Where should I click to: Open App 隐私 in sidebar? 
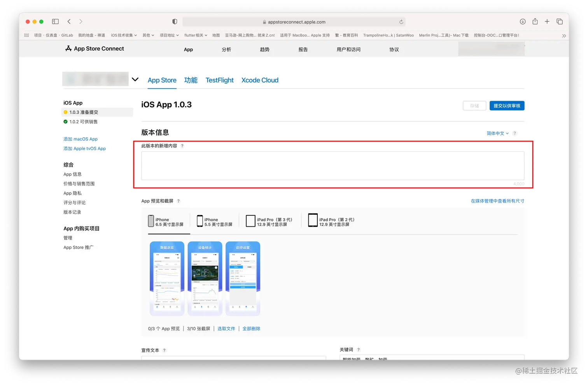click(72, 193)
